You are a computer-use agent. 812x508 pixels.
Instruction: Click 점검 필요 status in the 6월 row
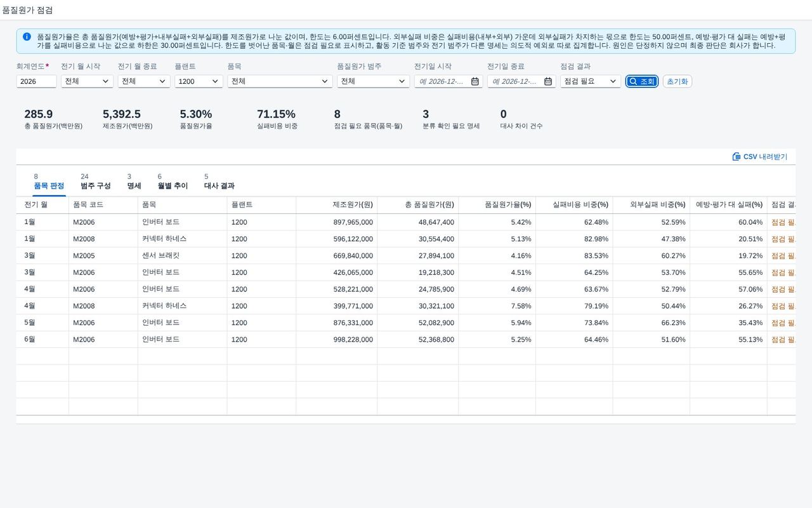(x=783, y=340)
